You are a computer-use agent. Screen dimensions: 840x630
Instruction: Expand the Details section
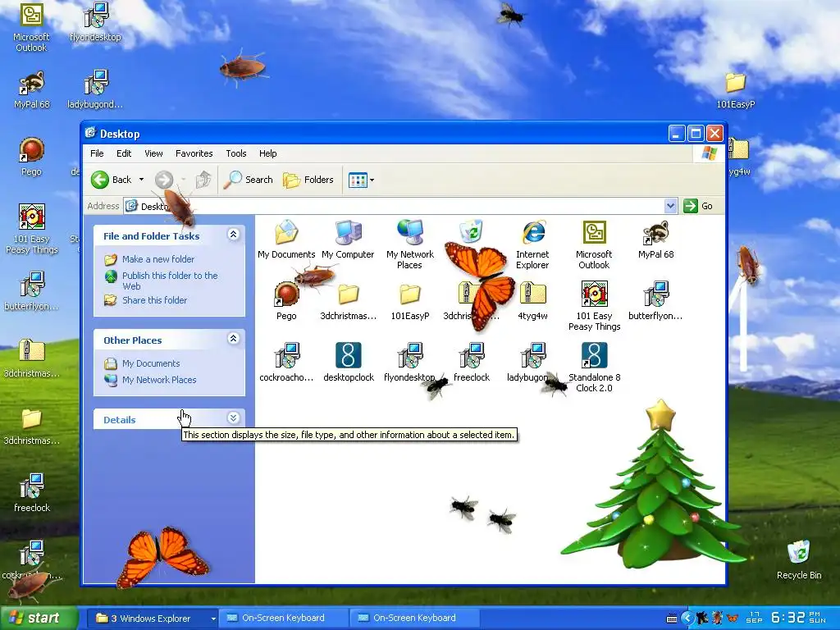pyautogui.click(x=233, y=418)
